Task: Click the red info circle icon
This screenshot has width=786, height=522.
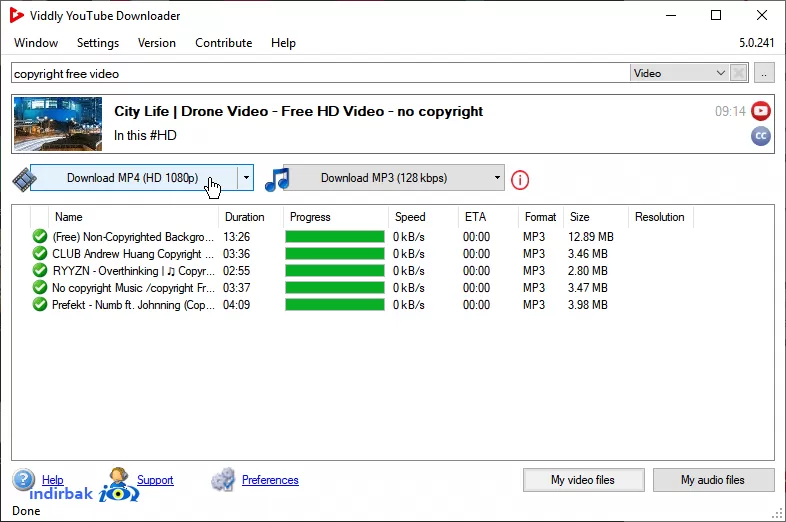Action: [520, 180]
